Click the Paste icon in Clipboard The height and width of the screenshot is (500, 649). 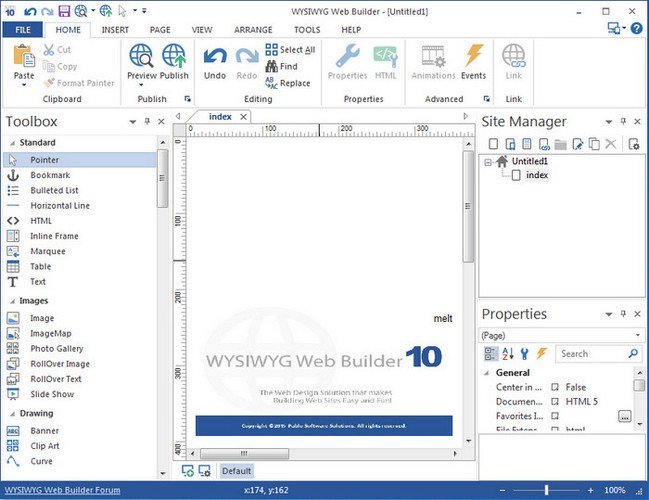pos(24,55)
